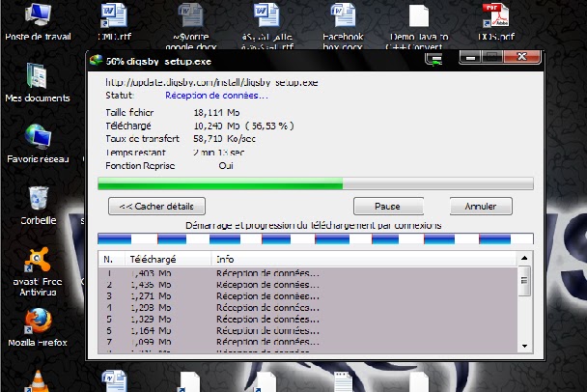Select connection row 6 with 1,164 Mo

(x=307, y=331)
